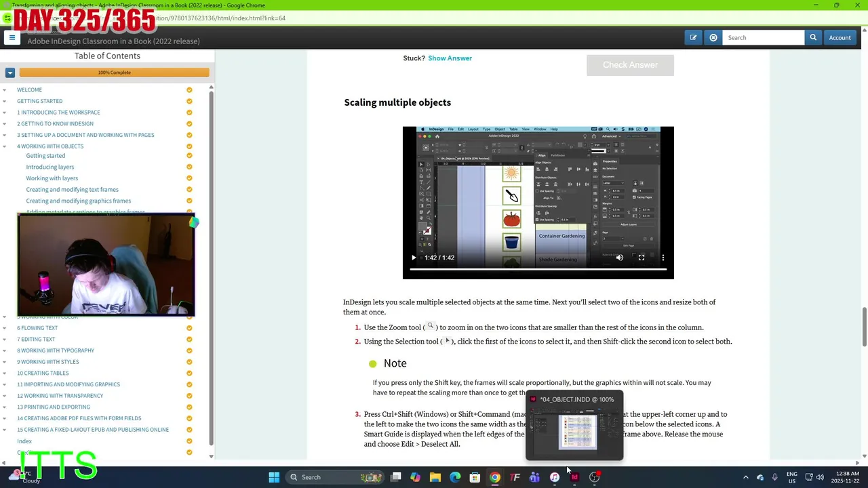
Task: Toggle completion check for 6 FLOWING TEXT
Action: (x=189, y=328)
